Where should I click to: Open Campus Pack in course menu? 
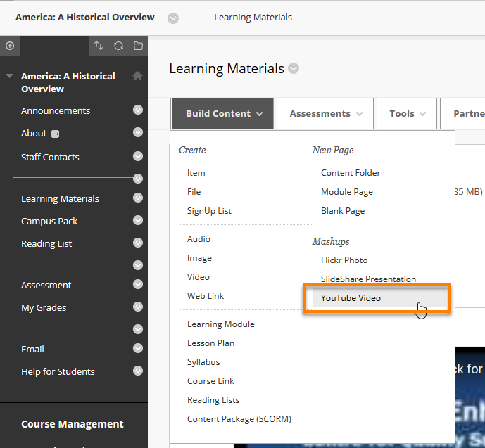49,221
